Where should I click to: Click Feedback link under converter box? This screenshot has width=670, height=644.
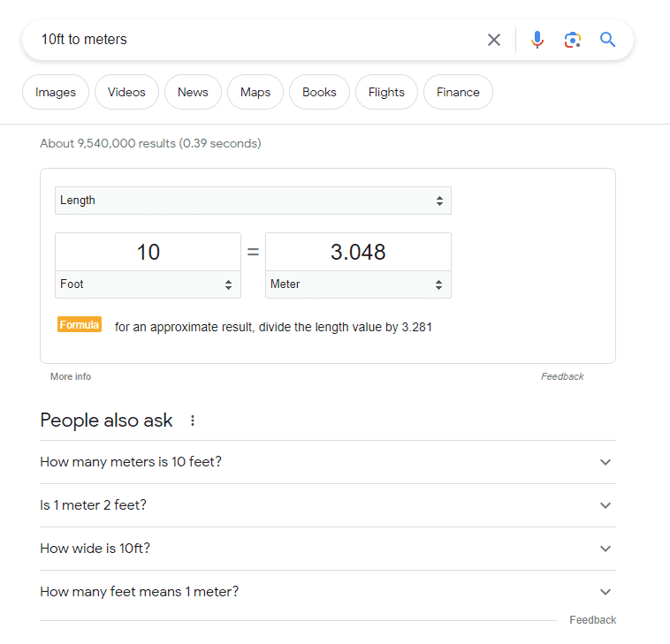(x=562, y=376)
